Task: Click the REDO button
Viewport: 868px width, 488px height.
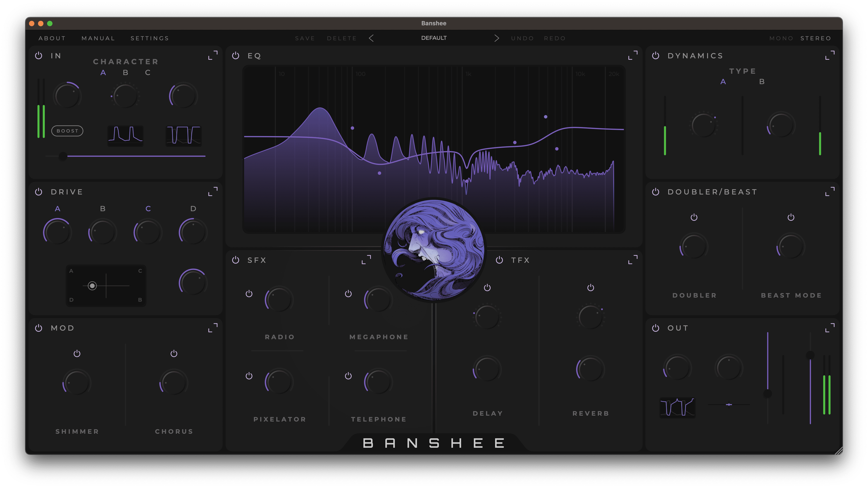Action: [555, 38]
